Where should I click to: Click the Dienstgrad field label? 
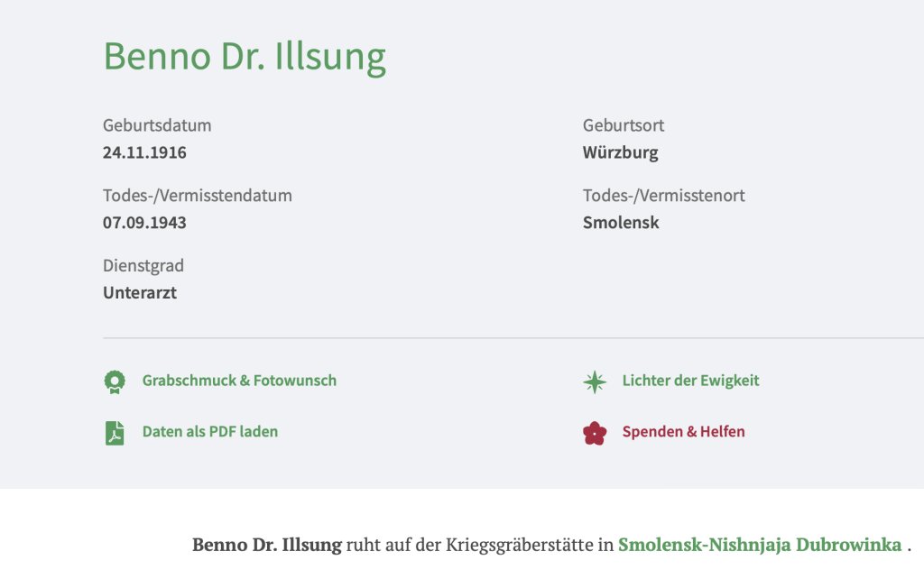click(143, 266)
